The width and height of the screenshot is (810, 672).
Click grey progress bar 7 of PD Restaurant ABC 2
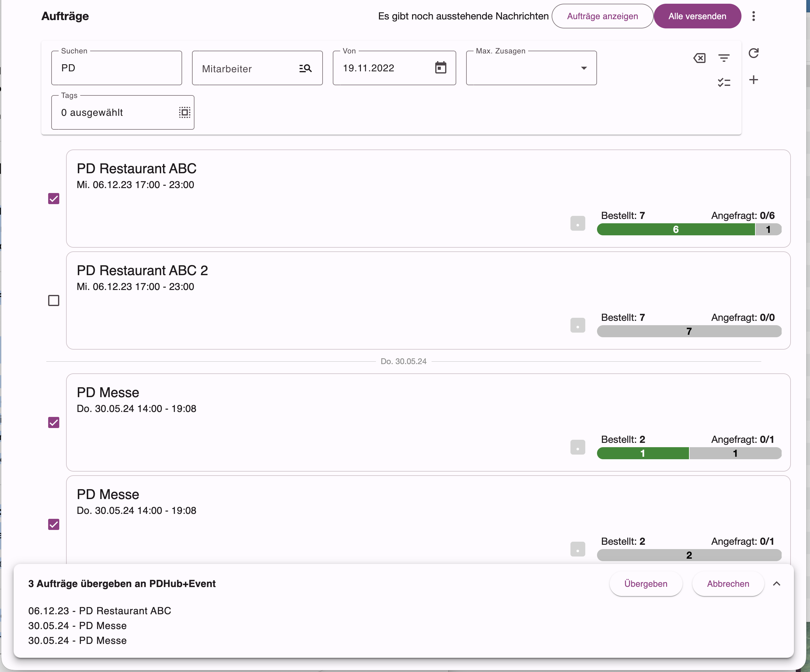click(x=689, y=332)
